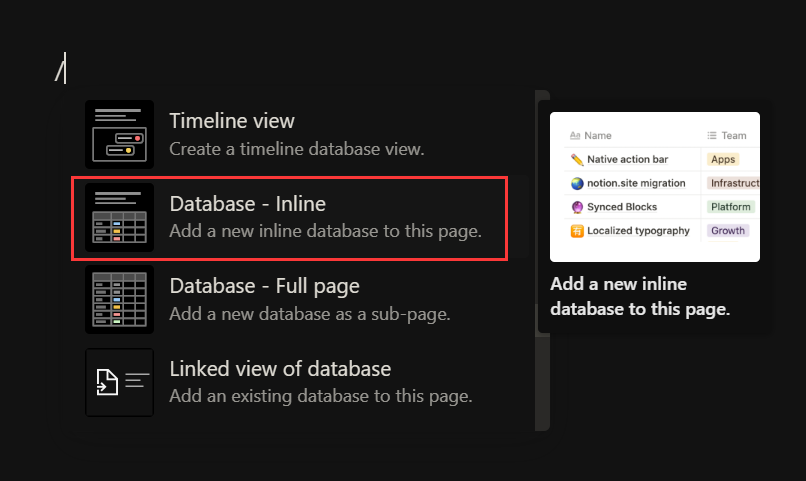
Task: Click the pencil icon beside Native action bar
Action: (577, 160)
